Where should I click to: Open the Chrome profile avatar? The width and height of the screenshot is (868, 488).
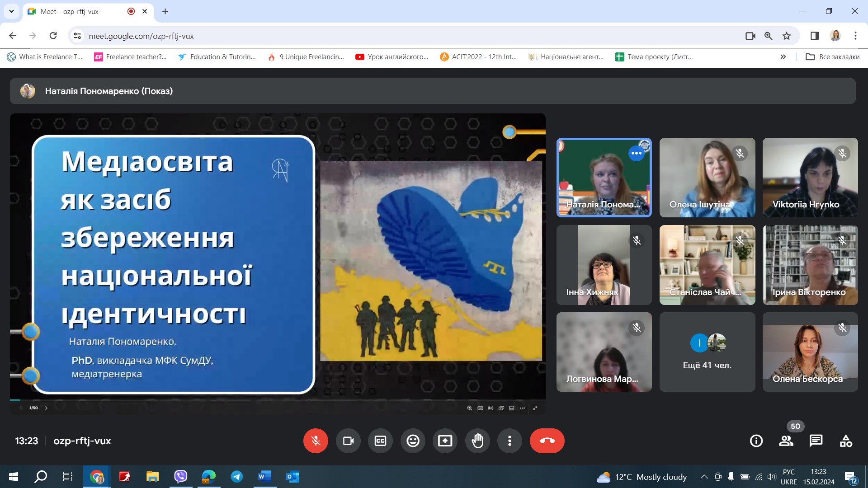tap(835, 36)
